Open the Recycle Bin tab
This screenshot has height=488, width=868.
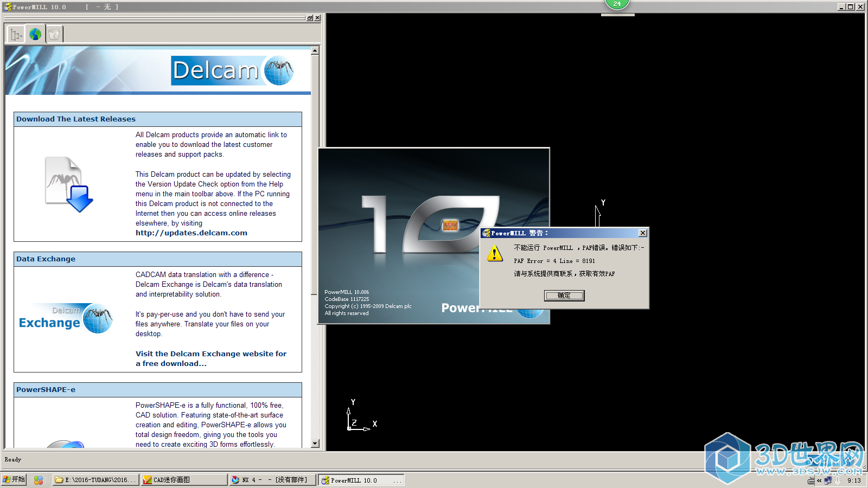point(54,35)
